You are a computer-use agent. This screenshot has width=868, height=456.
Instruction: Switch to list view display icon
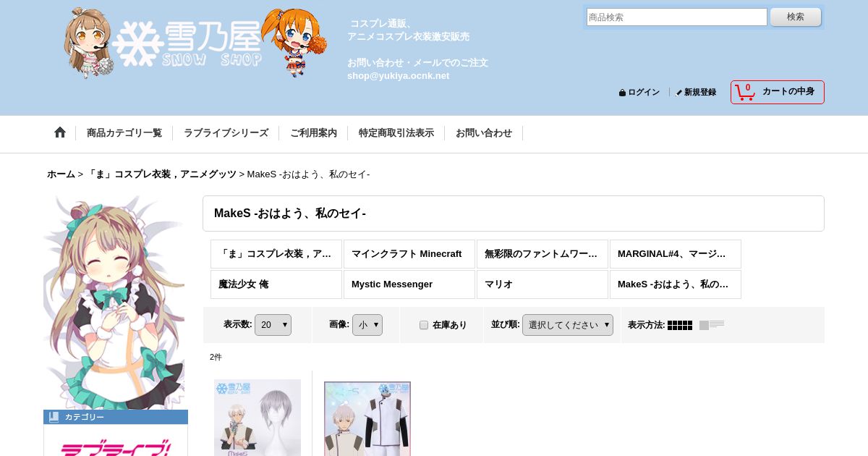712,325
